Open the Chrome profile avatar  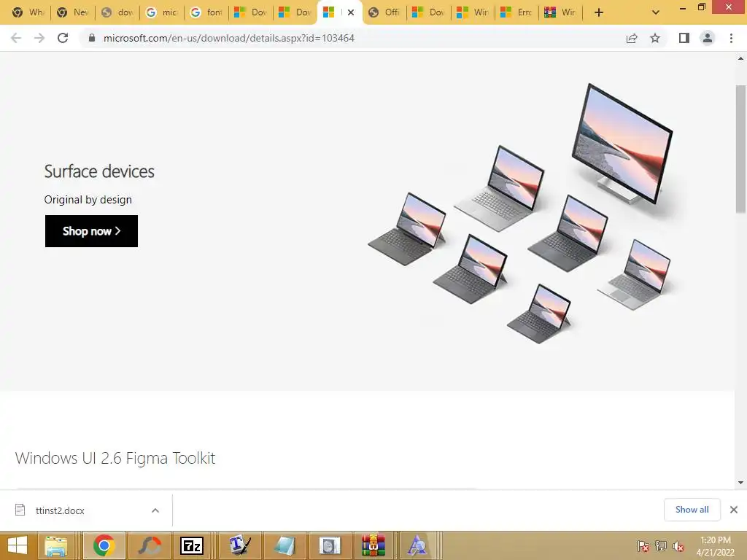pyautogui.click(x=708, y=38)
